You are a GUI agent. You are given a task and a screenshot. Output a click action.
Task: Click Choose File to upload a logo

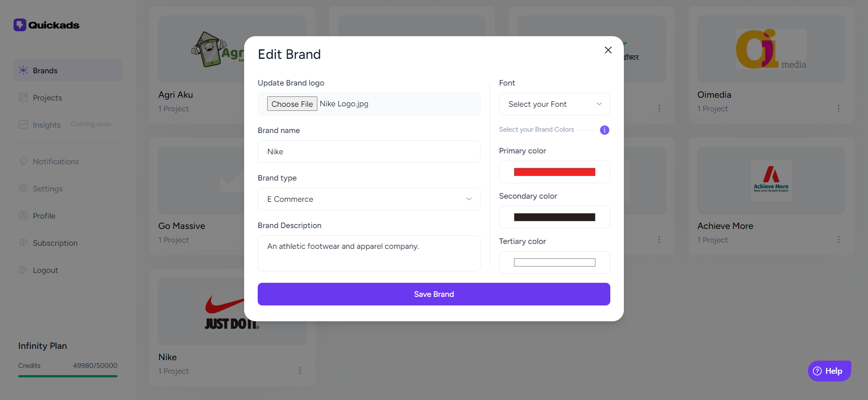[292, 104]
